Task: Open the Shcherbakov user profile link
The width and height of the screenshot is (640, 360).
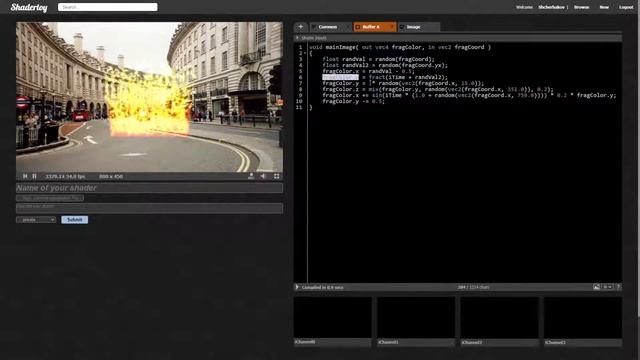Action: 551,7
